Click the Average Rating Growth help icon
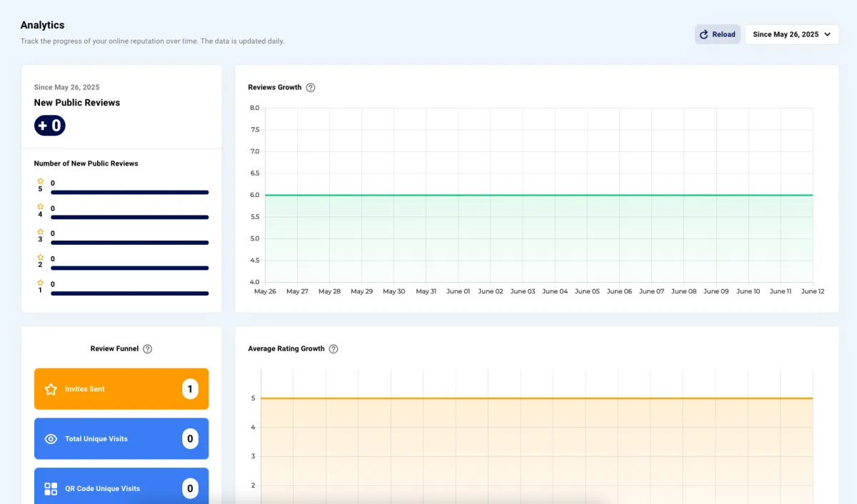857x504 pixels. (334, 349)
